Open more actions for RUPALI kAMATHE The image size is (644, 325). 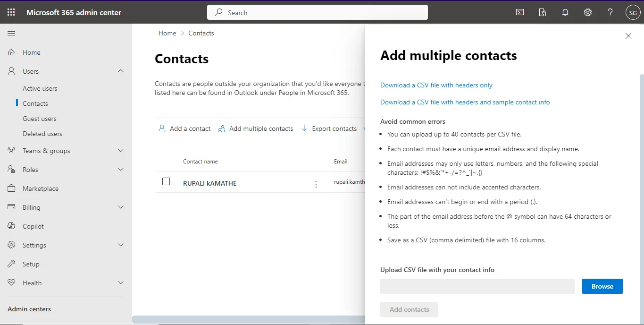click(316, 184)
